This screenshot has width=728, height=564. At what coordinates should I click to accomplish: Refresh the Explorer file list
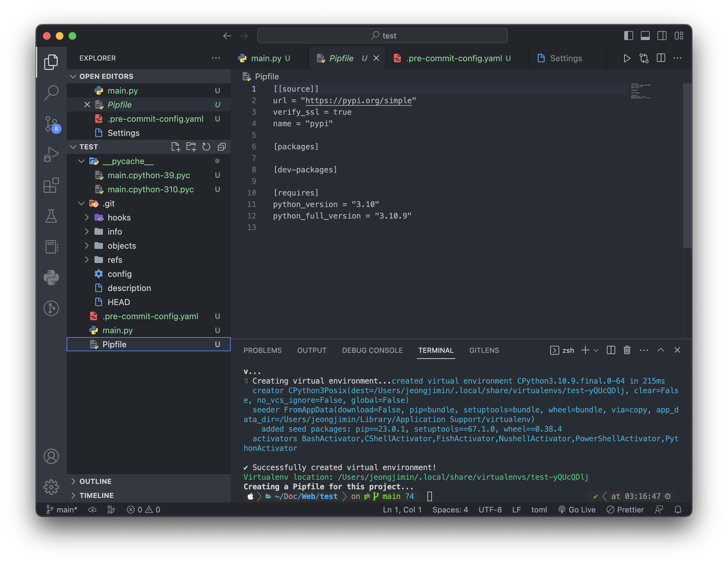click(x=206, y=147)
